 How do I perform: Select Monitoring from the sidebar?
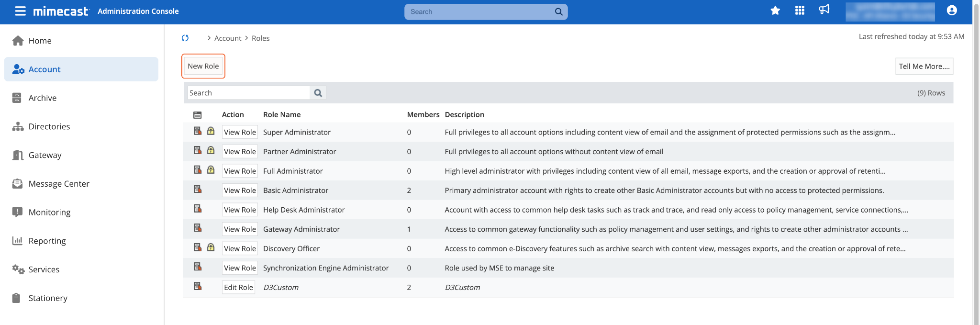point(49,212)
